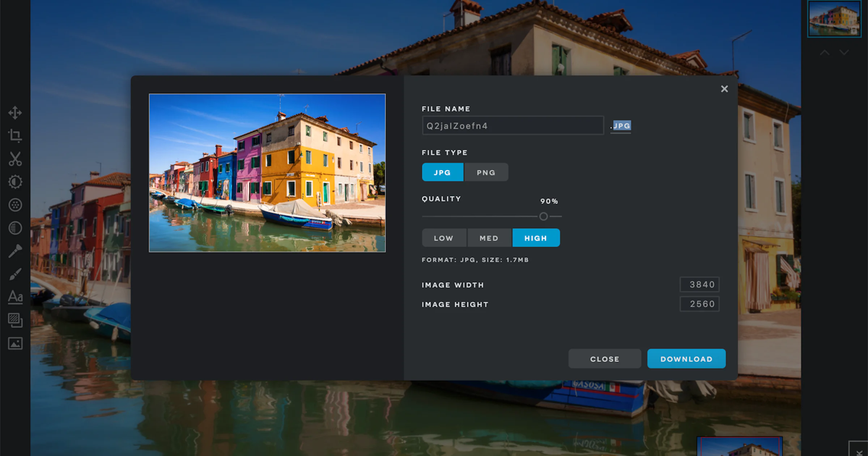Click the image width field
The image size is (868, 456).
(x=699, y=284)
